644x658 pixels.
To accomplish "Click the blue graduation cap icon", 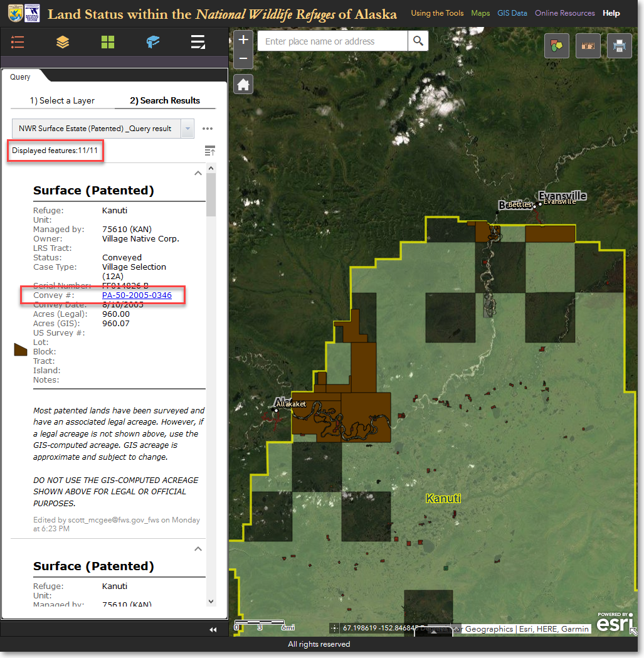I will (153, 42).
